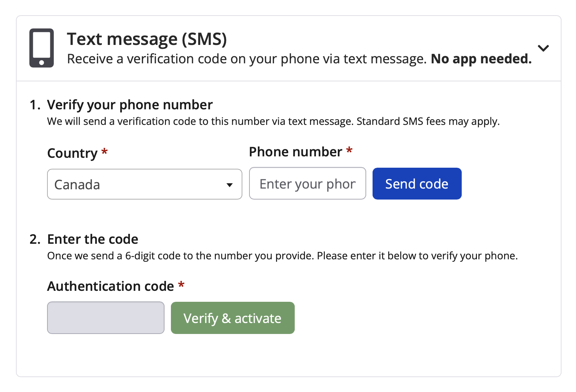Click the Country field label
This screenshot has height=392, width=576.
[x=72, y=153]
